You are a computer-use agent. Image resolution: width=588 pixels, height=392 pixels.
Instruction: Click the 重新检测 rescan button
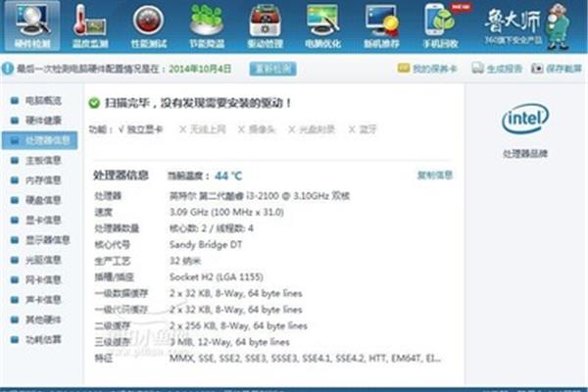272,69
